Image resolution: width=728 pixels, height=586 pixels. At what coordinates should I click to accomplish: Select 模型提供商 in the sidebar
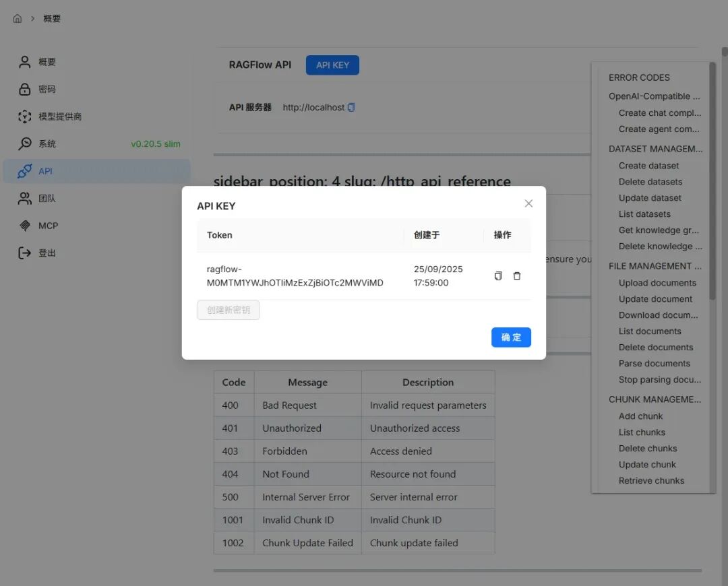click(59, 117)
